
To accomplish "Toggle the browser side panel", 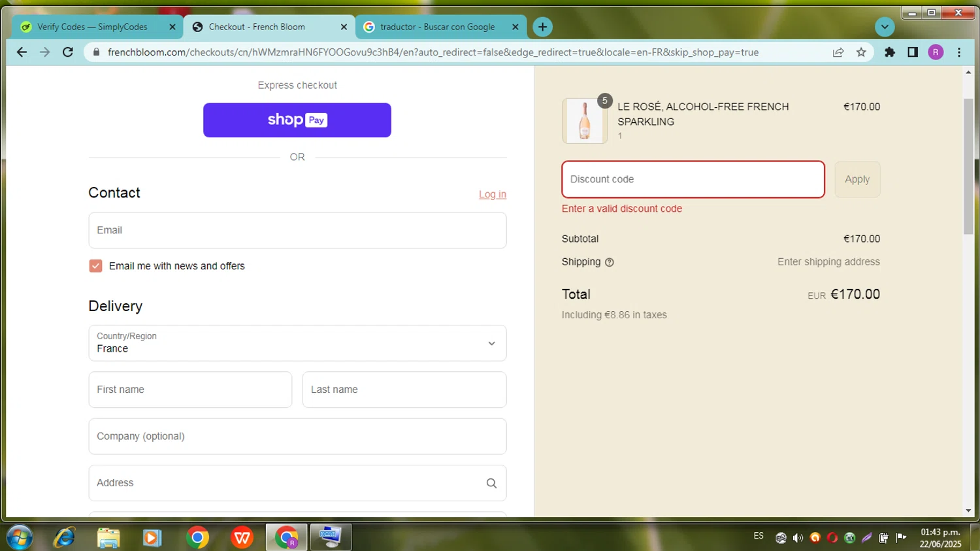I will 913,52.
